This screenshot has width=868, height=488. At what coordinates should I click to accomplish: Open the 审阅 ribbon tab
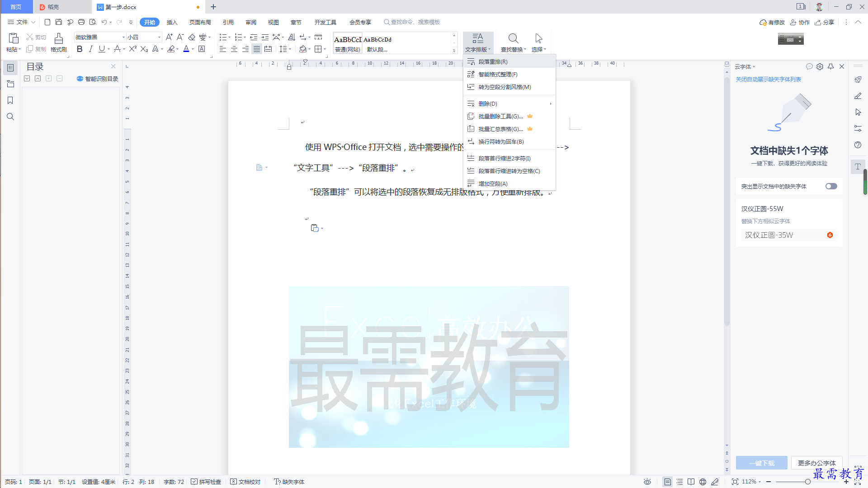(251, 22)
